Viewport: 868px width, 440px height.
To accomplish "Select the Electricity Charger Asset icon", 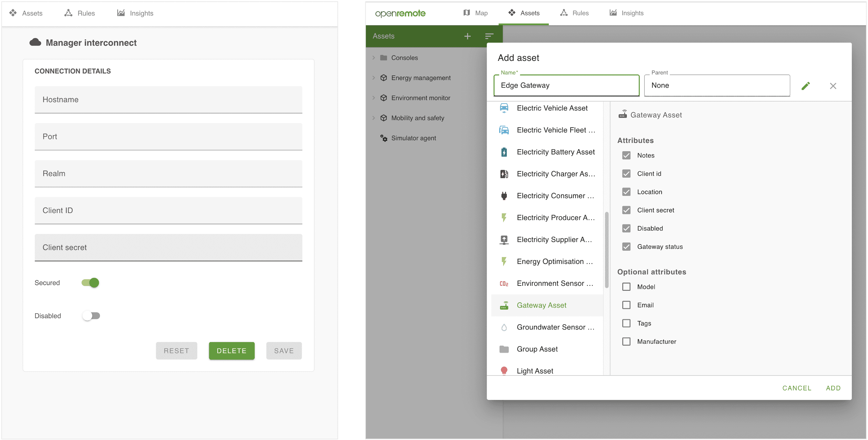I will point(504,174).
